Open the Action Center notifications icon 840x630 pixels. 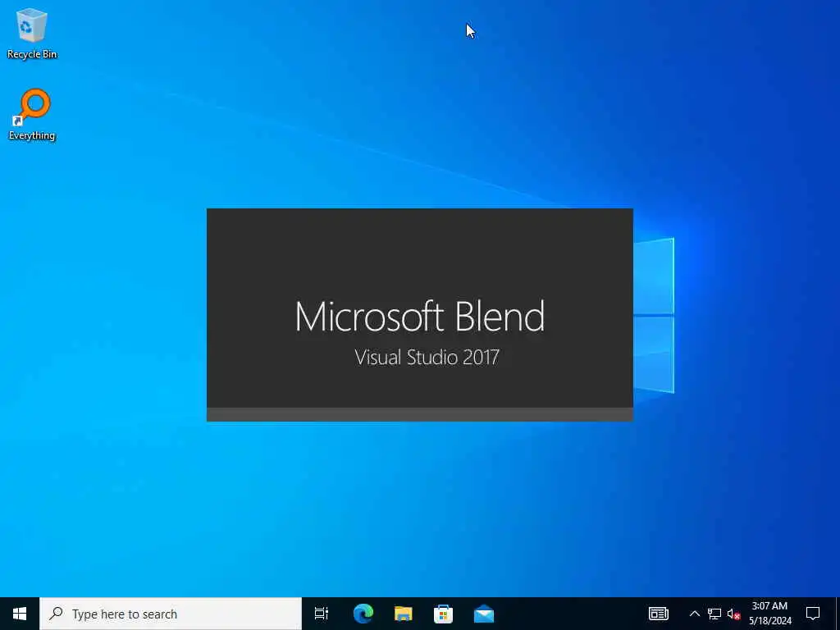click(x=813, y=614)
